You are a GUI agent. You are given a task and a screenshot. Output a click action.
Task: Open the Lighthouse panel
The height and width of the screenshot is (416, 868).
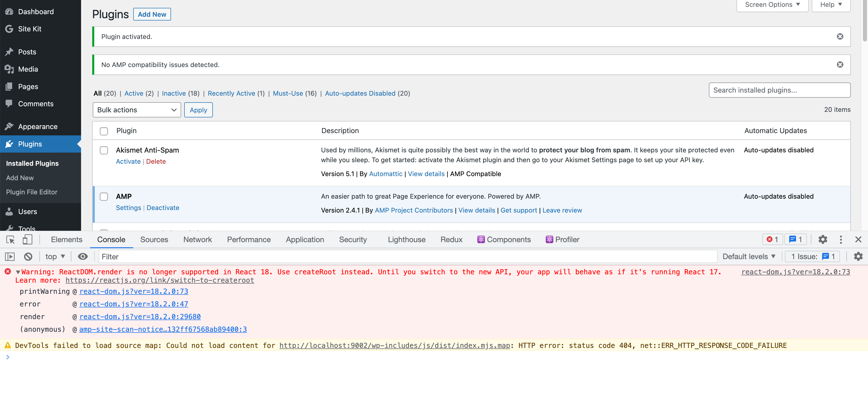pyautogui.click(x=406, y=239)
